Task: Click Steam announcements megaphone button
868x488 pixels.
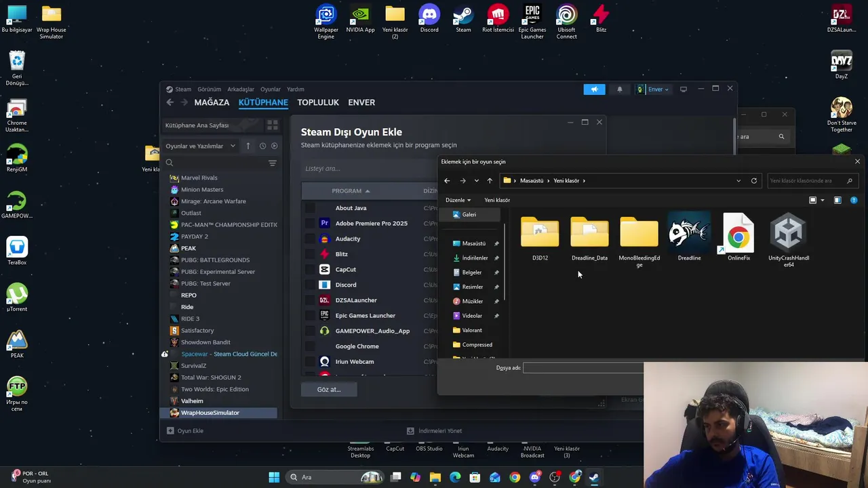Action: (x=594, y=89)
